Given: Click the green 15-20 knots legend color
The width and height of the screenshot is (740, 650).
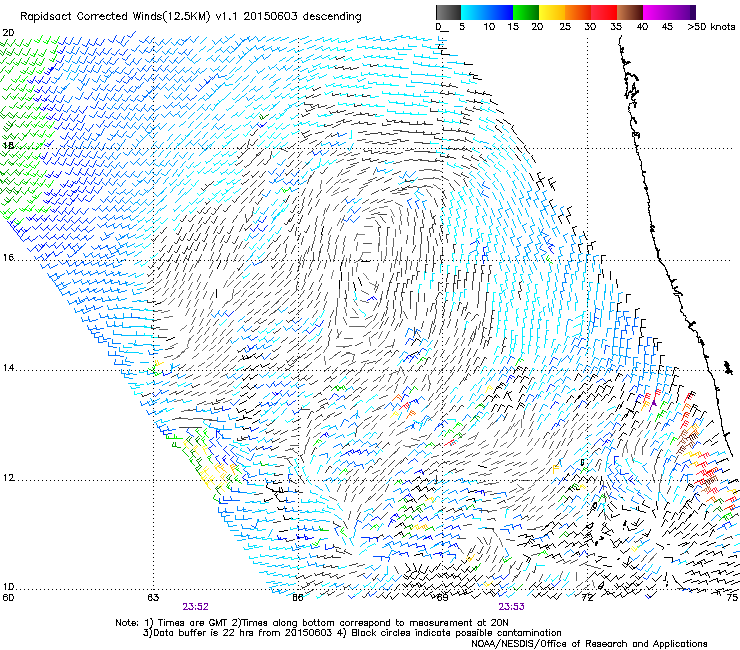Looking at the screenshot, I should (x=526, y=12).
